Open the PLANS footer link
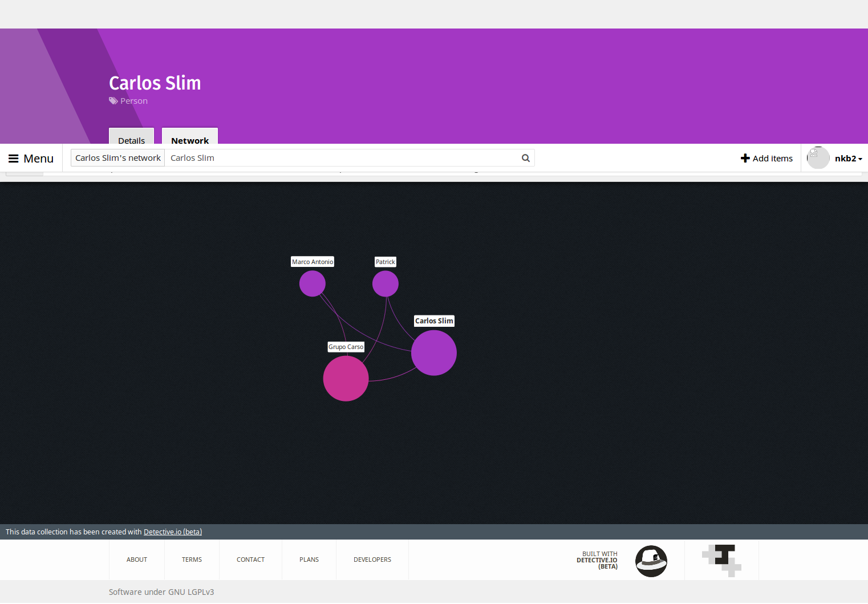868x604 pixels. (309, 560)
